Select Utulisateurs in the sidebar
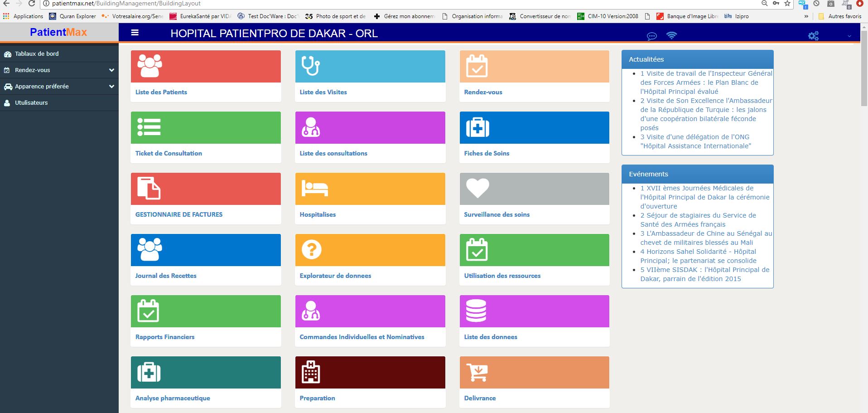Screen dimensions: 868x413 point(31,103)
